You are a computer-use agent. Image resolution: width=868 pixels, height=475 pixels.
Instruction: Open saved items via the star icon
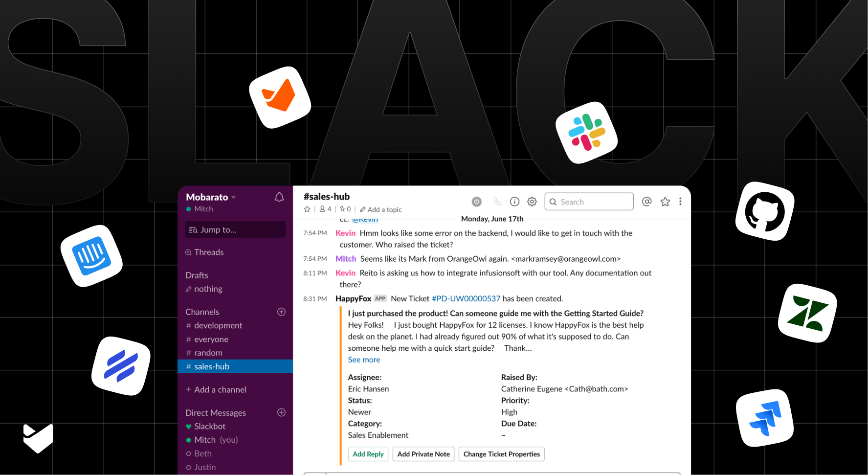click(665, 201)
